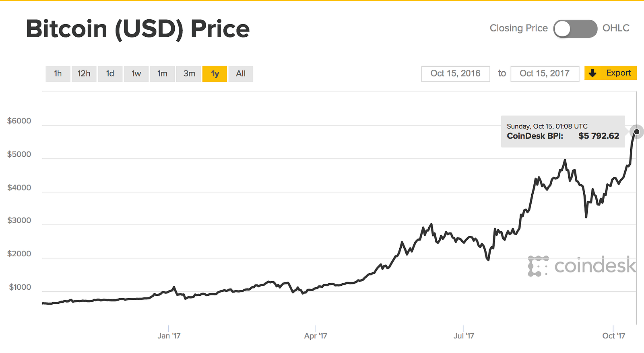This screenshot has height=353, width=644.
Task: Click the download arrow icon on Export
Action: tap(592, 73)
